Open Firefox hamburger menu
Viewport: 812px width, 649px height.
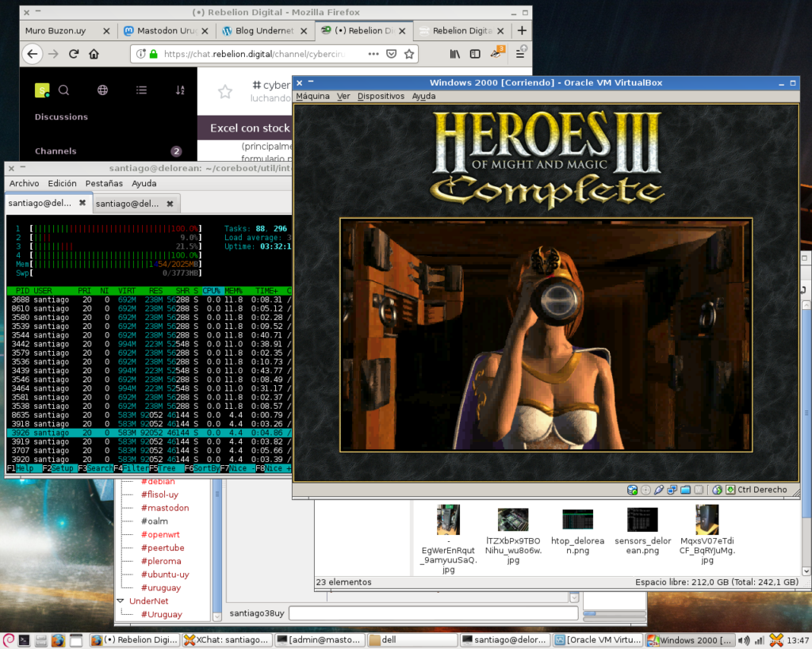[520, 54]
